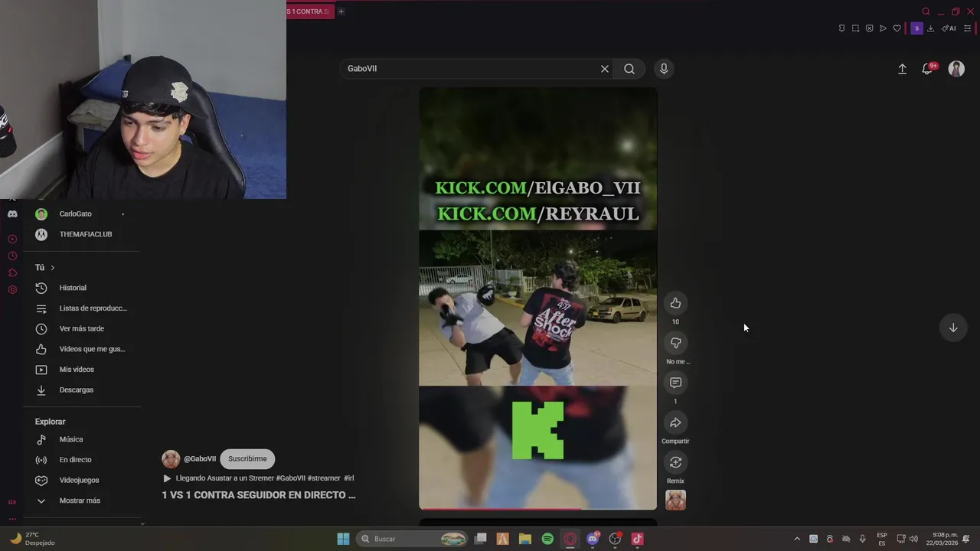Image resolution: width=980 pixels, height=551 pixels.
Task: Start voice search microphone
Action: 664,69
